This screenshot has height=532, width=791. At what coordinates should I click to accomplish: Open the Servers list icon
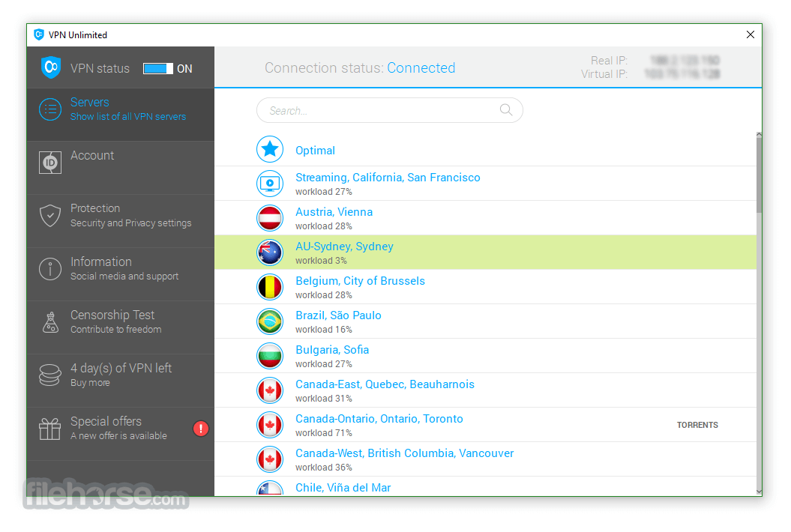(x=50, y=109)
